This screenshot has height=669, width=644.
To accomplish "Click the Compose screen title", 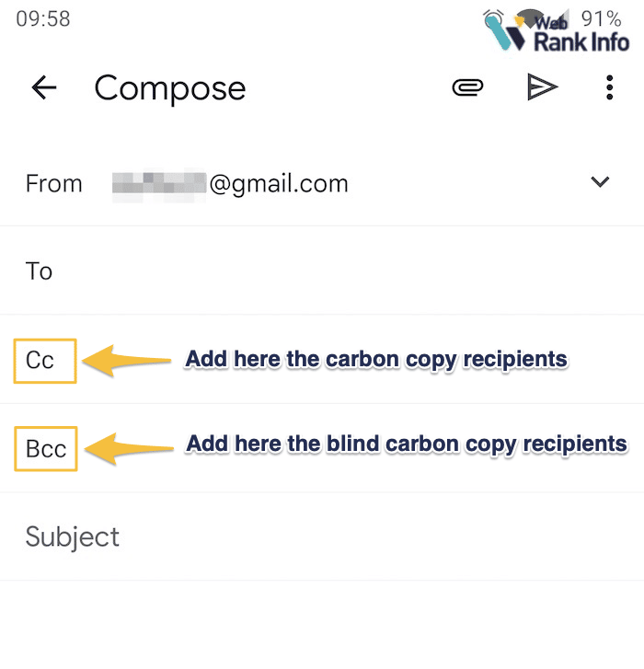I will (x=170, y=88).
